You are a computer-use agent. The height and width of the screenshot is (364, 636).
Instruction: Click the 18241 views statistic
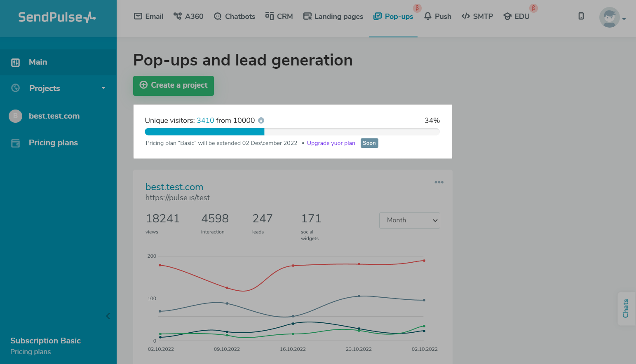[163, 219]
